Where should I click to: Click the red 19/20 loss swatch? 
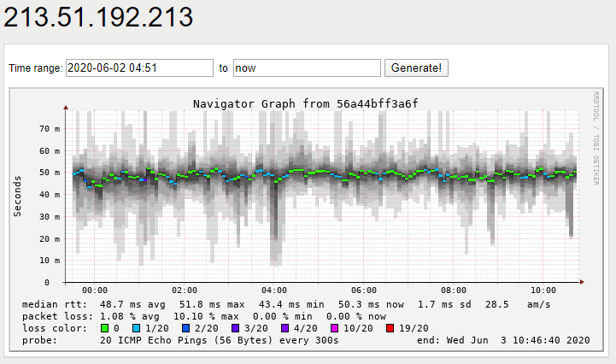click(x=390, y=328)
